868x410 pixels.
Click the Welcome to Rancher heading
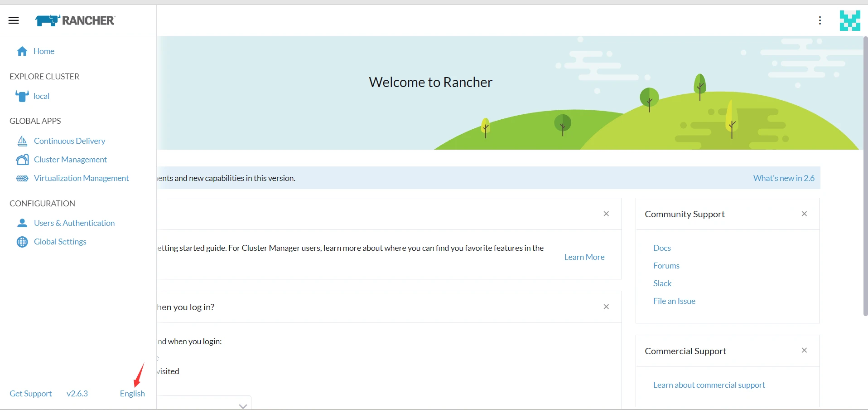tap(430, 82)
